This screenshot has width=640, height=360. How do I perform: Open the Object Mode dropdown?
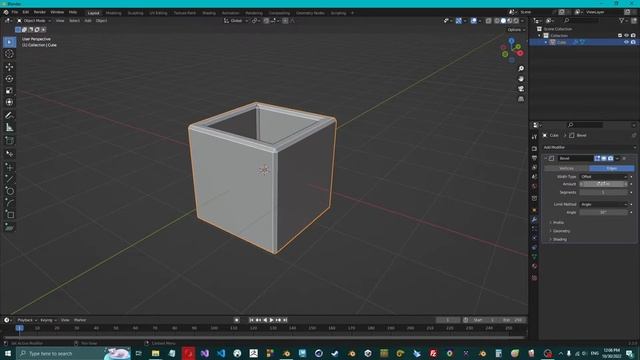(x=34, y=20)
